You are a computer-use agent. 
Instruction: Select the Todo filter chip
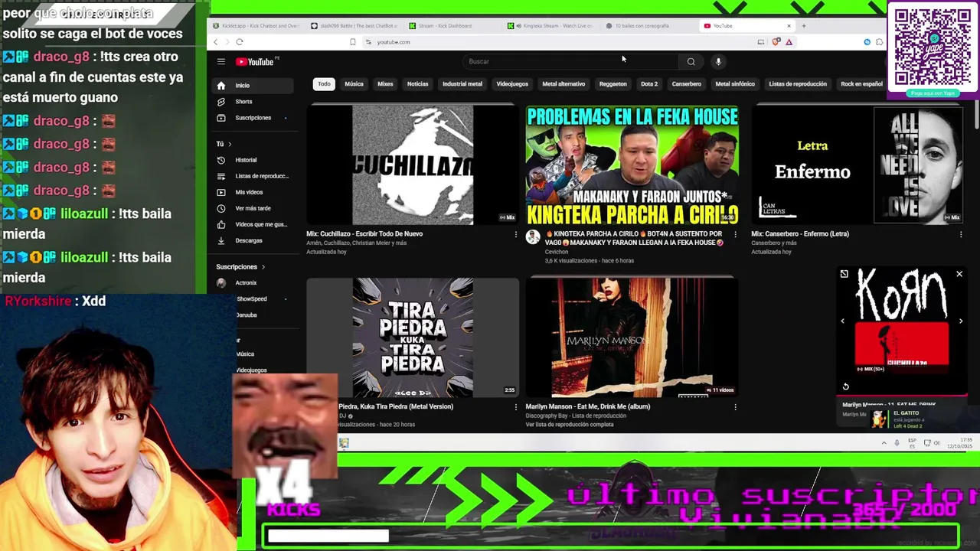tap(325, 84)
